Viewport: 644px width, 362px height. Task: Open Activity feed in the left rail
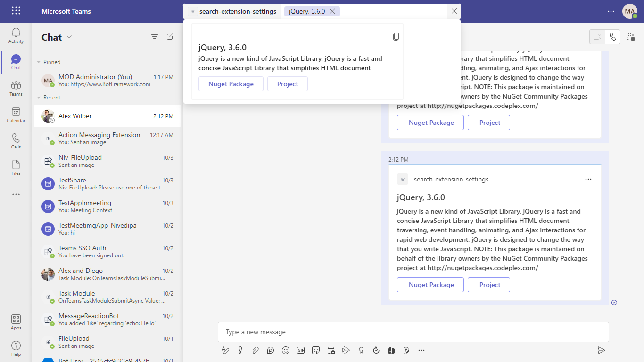pos(16,35)
